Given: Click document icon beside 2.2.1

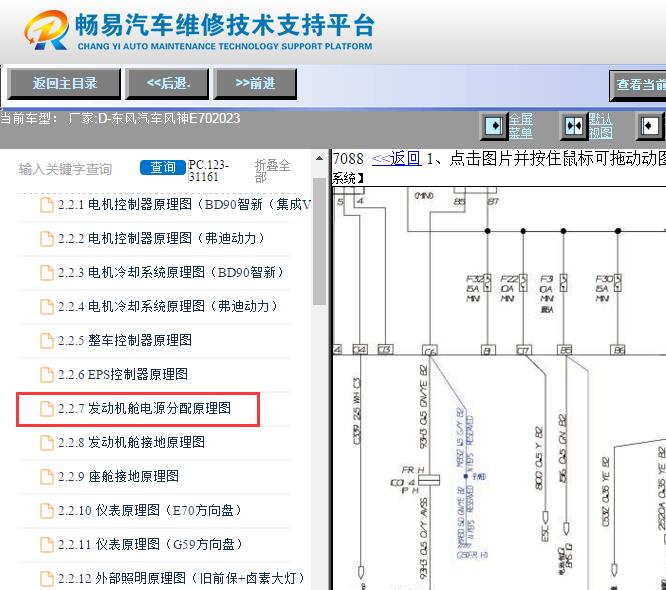Looking at the screenshot, I should (x=47, y=205).
